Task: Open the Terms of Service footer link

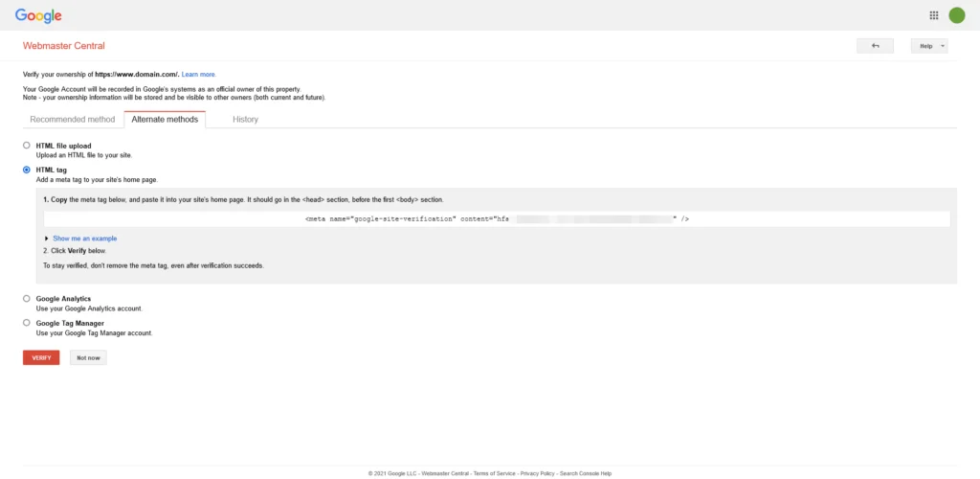Action: point(495,474)
